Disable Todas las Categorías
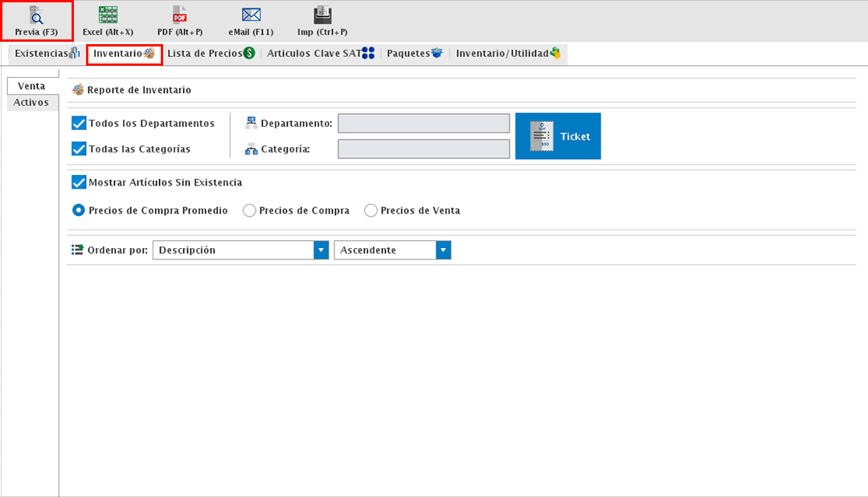 coord(78,149)
